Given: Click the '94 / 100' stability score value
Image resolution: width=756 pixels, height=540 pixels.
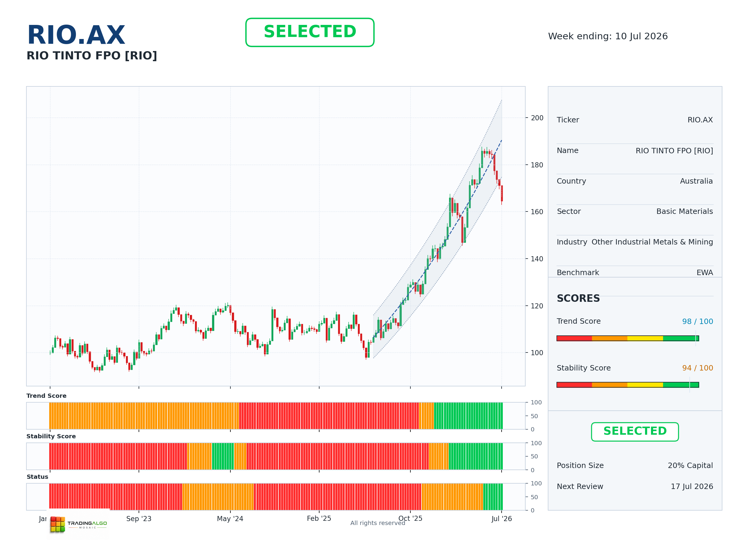Looking at the screenshot, I should [x=697, y=368].
